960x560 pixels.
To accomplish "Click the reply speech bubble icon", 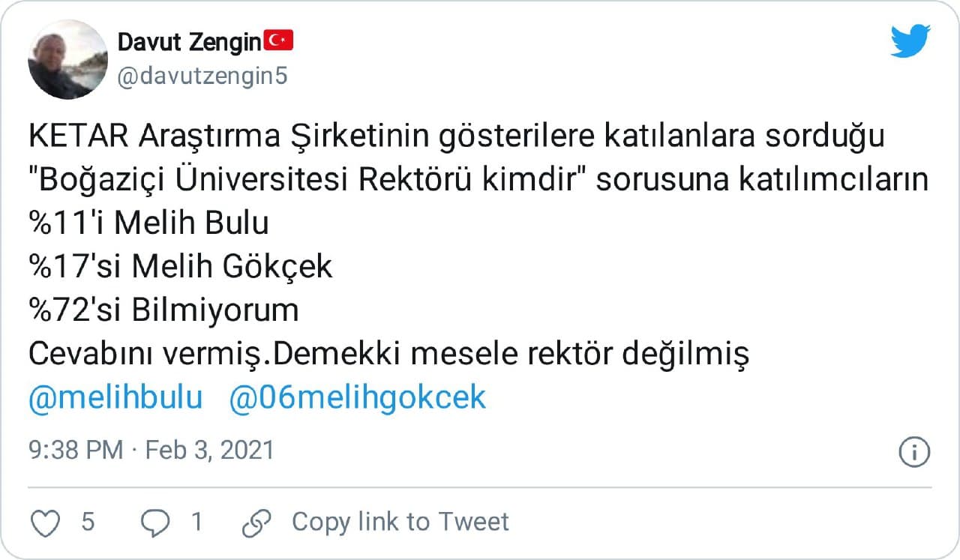I will click(155, 523).
